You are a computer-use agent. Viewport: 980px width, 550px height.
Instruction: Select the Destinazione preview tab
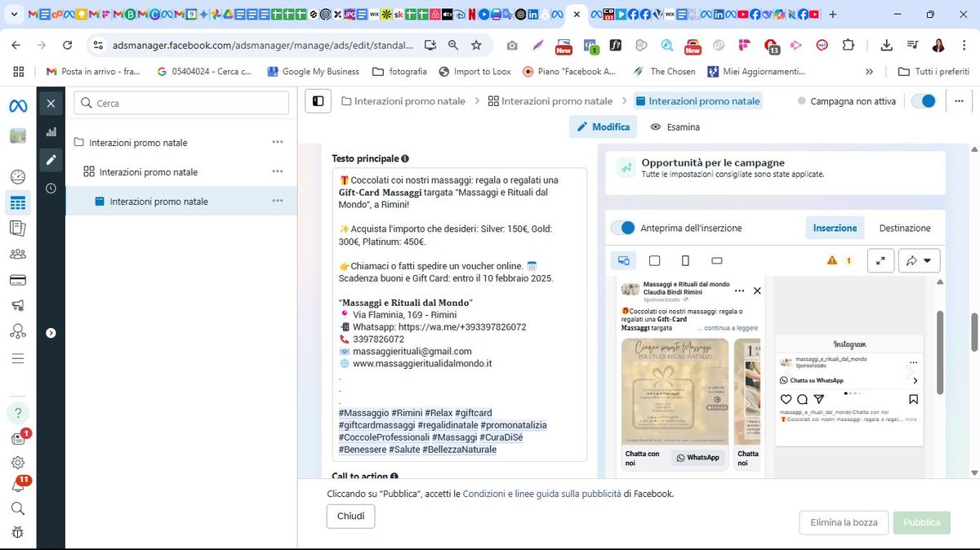point(905,228)
